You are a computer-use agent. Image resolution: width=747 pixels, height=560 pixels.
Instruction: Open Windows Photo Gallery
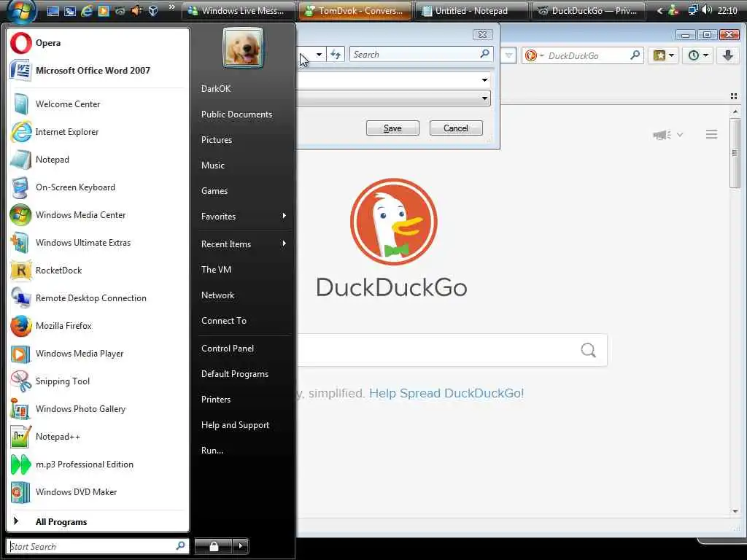[97, 408]
